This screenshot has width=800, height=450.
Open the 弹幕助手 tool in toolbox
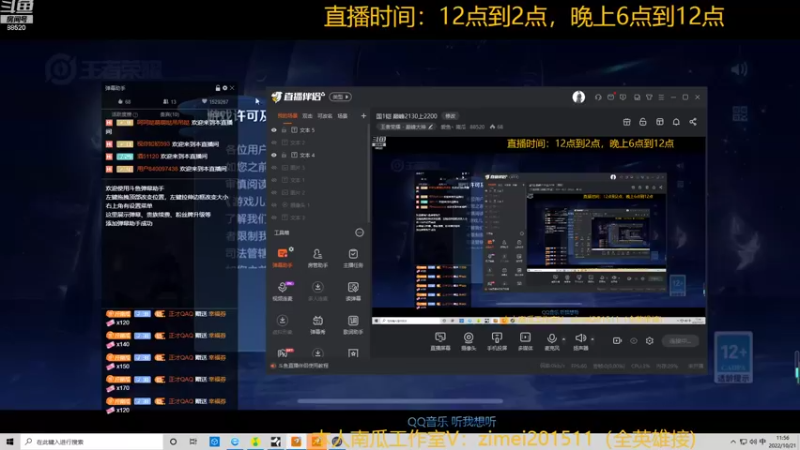(x=282, y=258)
